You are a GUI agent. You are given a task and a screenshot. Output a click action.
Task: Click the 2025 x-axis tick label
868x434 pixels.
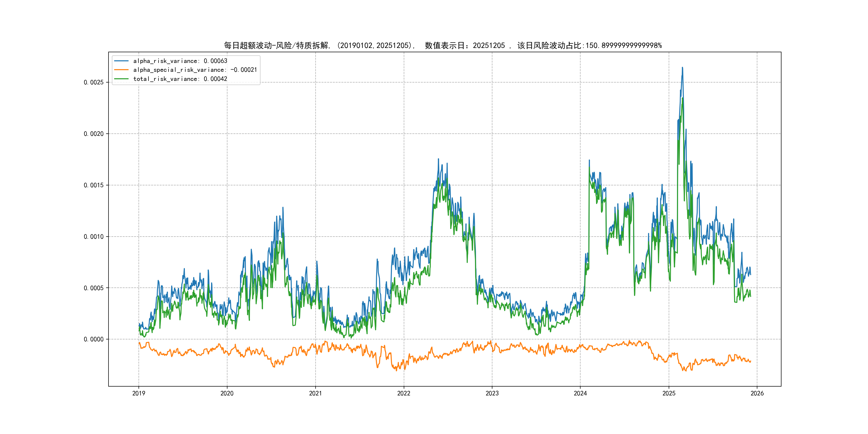pos(669,393)
